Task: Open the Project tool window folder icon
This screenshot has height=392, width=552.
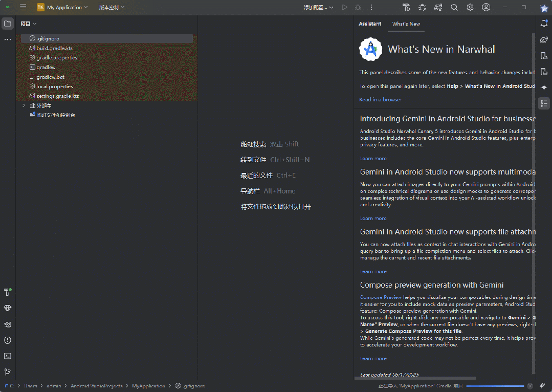Action: (7, 24)
